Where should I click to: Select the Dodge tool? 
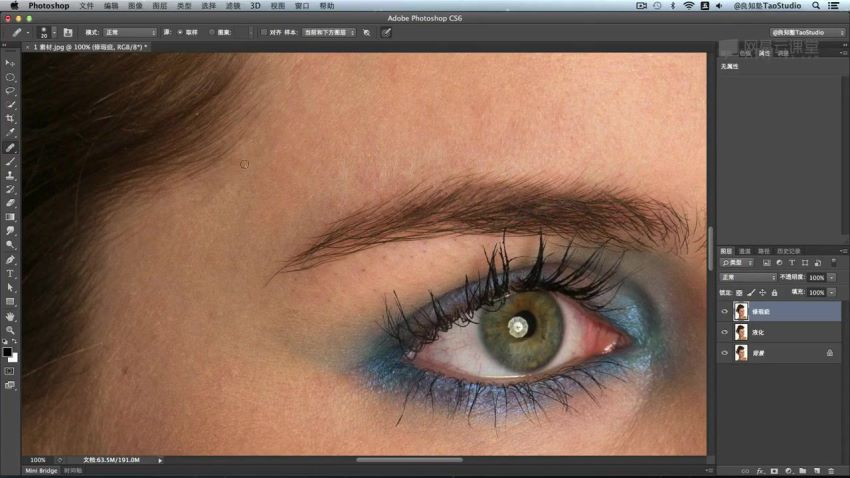(10, 245)
